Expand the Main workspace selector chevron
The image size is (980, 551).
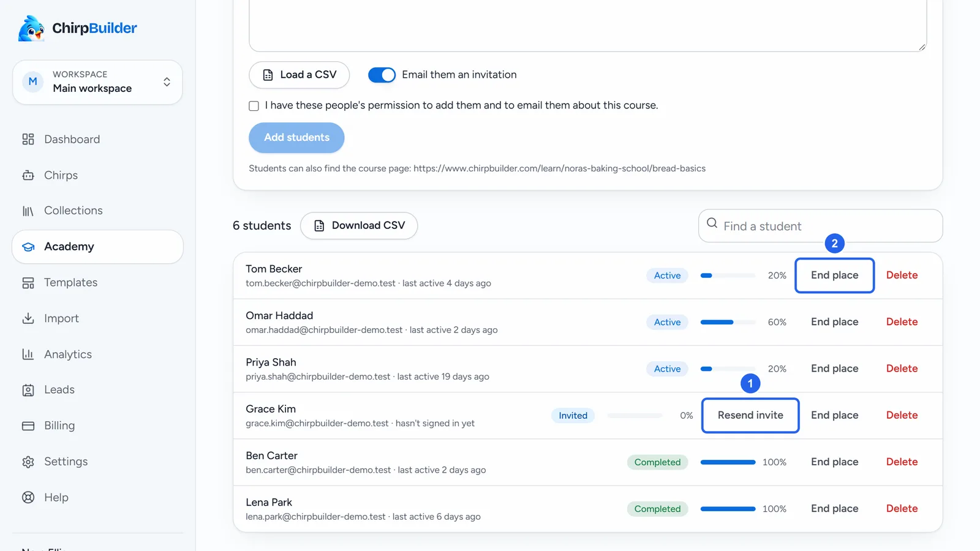coord(167,81)
